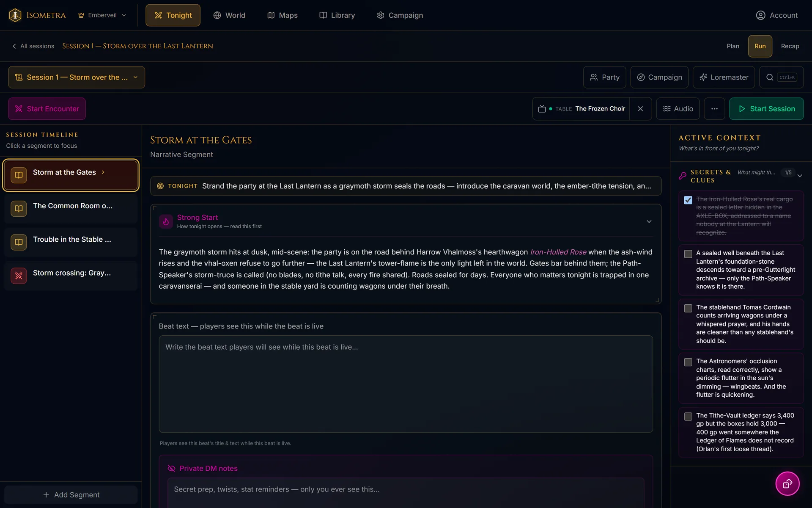Click the floating dice button in the corner
The height and width of the screenshot is (508, 812).
(x=787, y=483)
